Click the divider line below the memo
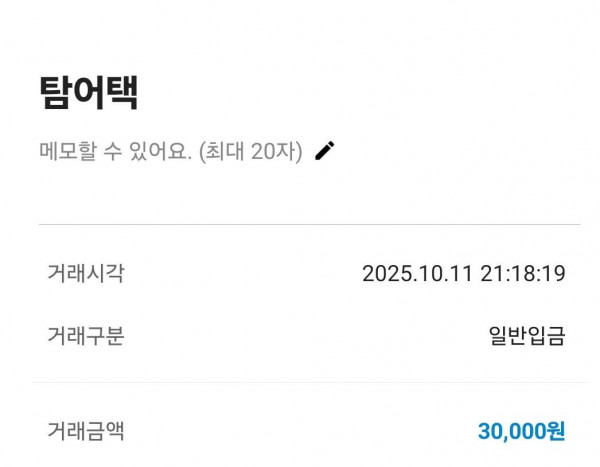600x467 pixels. tap(308, 224)
